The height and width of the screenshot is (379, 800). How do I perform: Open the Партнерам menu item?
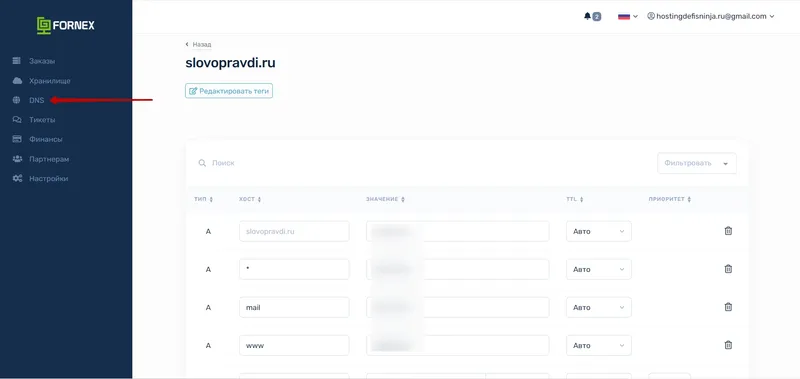pos(49,159)
